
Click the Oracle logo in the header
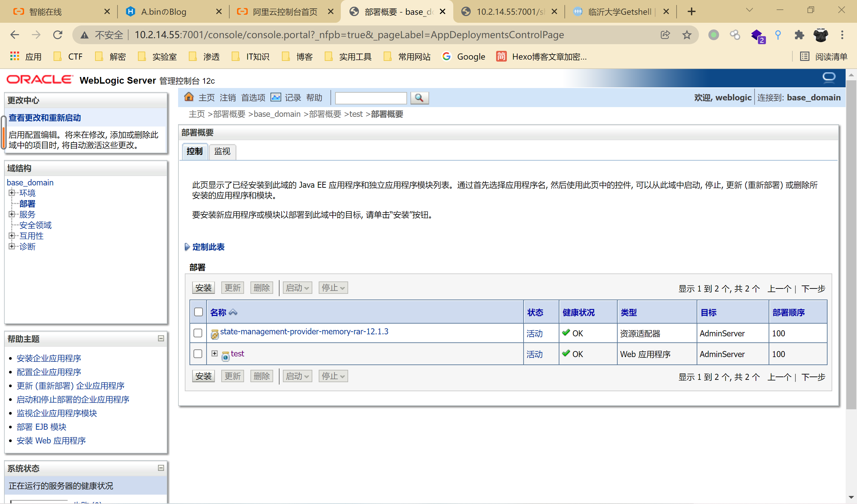click(x=40, y=80)
